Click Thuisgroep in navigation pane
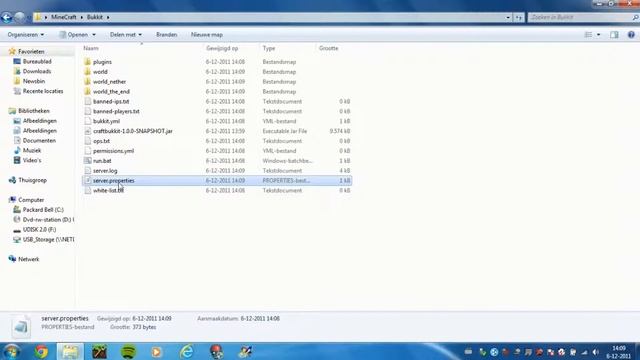 tap(32, 180)
